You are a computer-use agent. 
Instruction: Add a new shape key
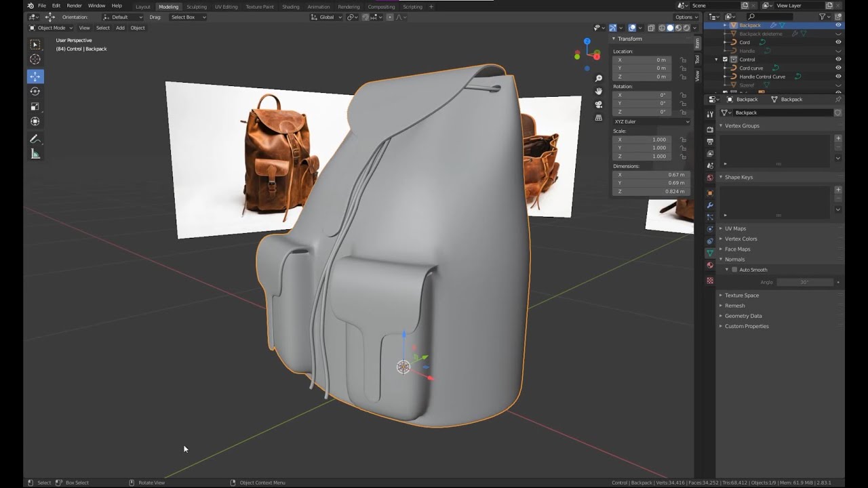(x=838, y=190)
